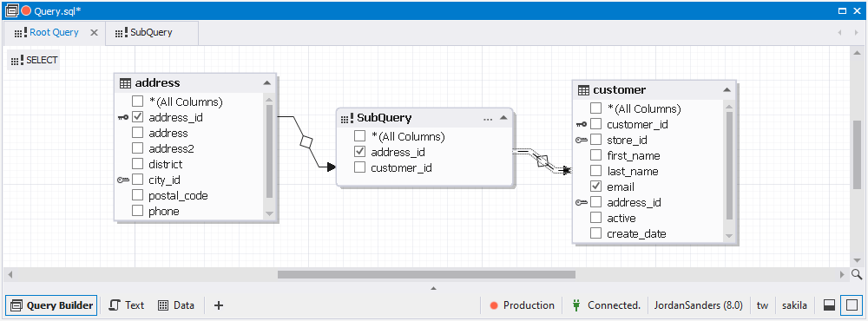The image size is (868, 321).
Task: Click the foreign key icon beside city_id
Action: pos(123,180)
